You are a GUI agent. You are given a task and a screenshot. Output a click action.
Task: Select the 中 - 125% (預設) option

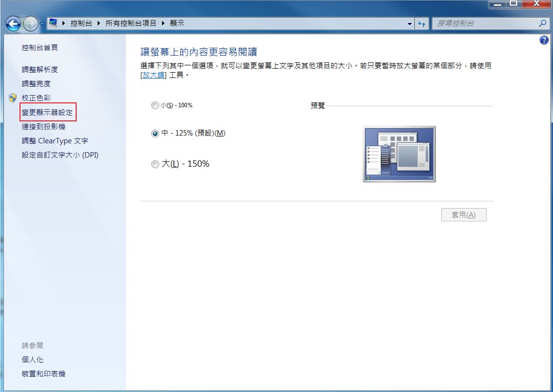click(x=155, y=134)
